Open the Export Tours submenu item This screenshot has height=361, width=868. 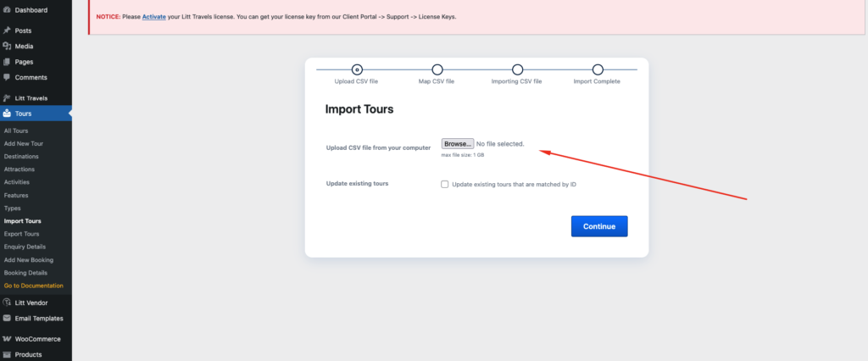pyautogui.click(x=21, y=234)
